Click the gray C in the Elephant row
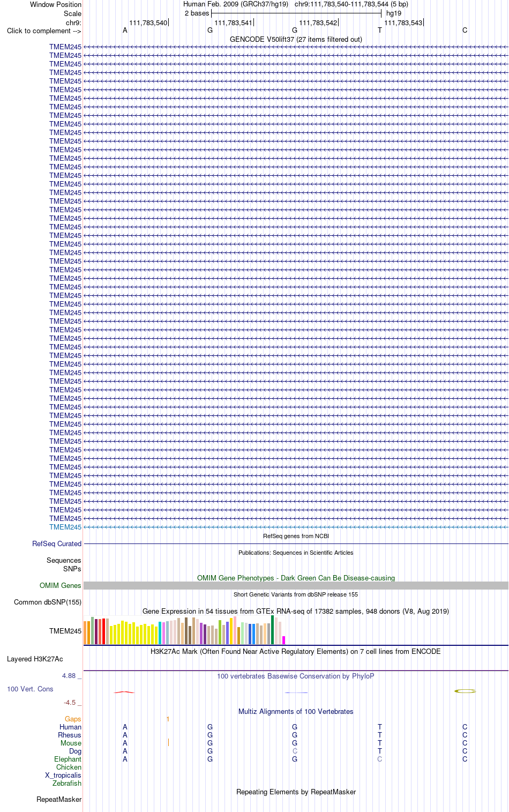This screenshot has width=509, height=812. coord(380,759)
